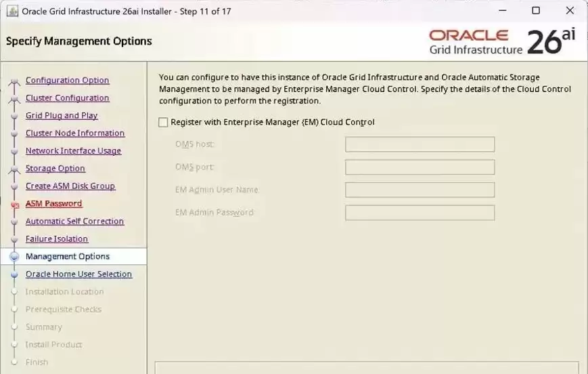588x374 pixels.
Task: Focus the EM Admin Password field
Action: 420,213
